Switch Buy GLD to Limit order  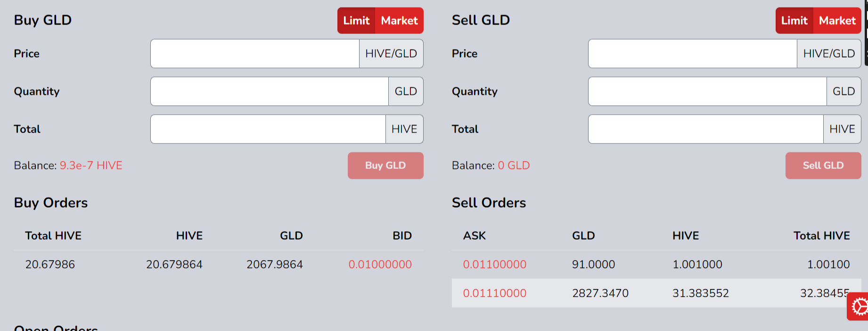(x=356, y=20)
